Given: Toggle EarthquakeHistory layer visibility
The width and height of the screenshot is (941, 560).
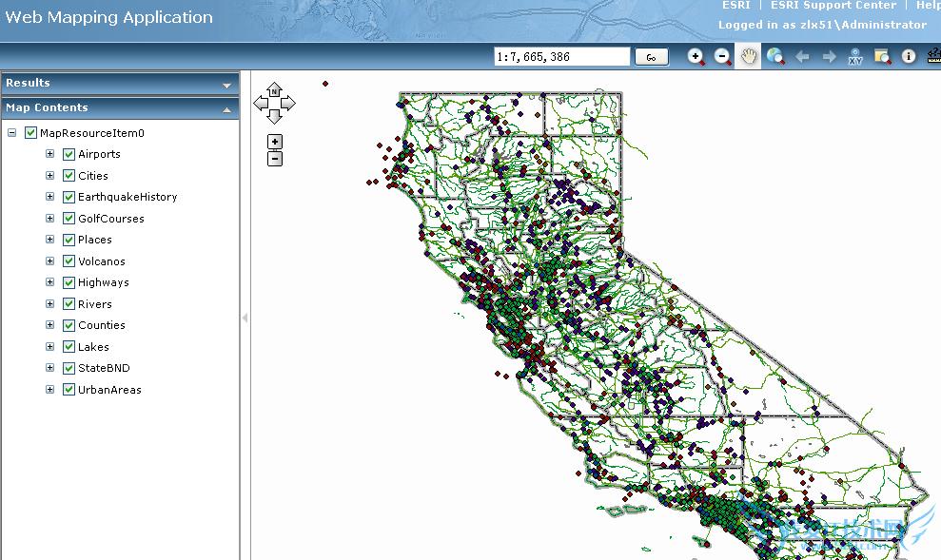Looking at the screenshot, I should coord(69,197).
